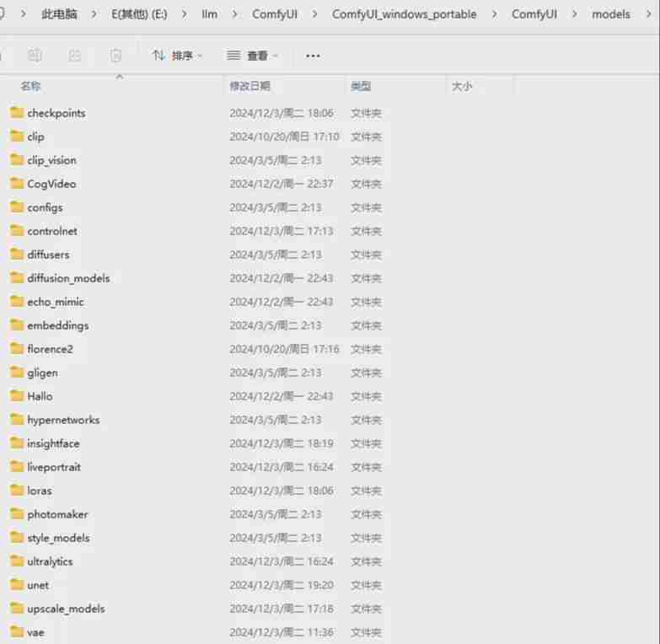Image resolution: width=660 pixels, height=644 pixels.
Task: Click the upscale_models date 2024/12/3 17:18
Action: pyautogui.click(x=282, y=609)
